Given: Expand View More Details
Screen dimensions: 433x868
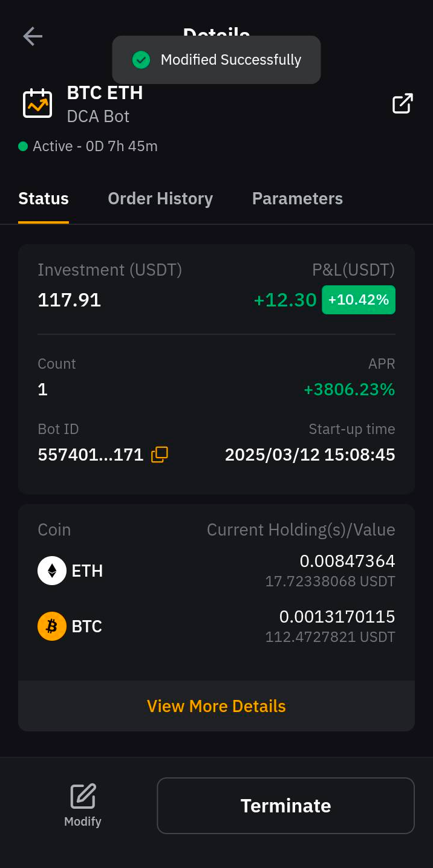Looking at the screenshot, I should 217,706.
